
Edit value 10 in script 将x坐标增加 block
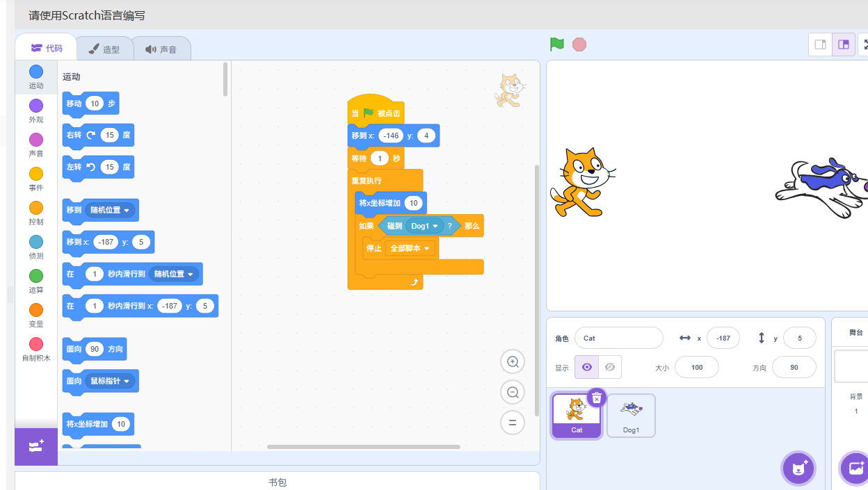tap(414, 203)
